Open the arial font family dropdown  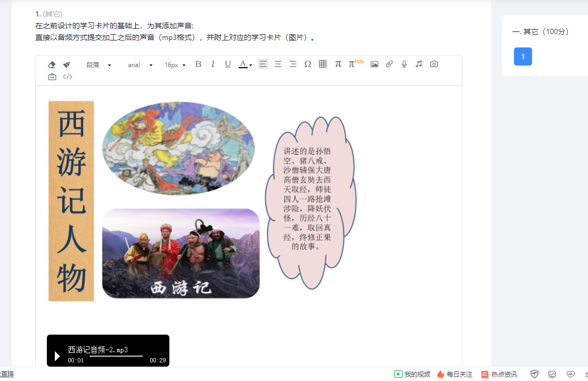coord(140,65)
